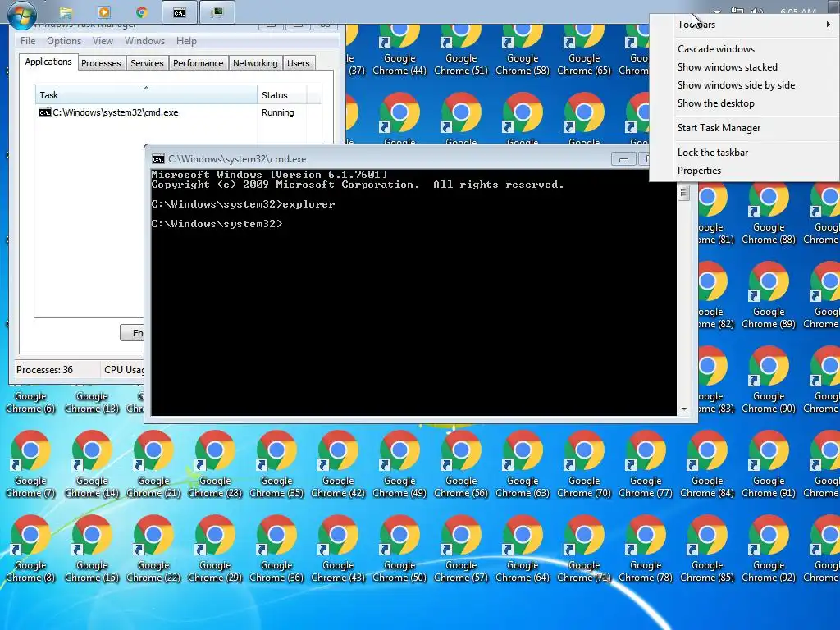Switch to Services tab
840x630 pixels.
click(x=147, y=63)
